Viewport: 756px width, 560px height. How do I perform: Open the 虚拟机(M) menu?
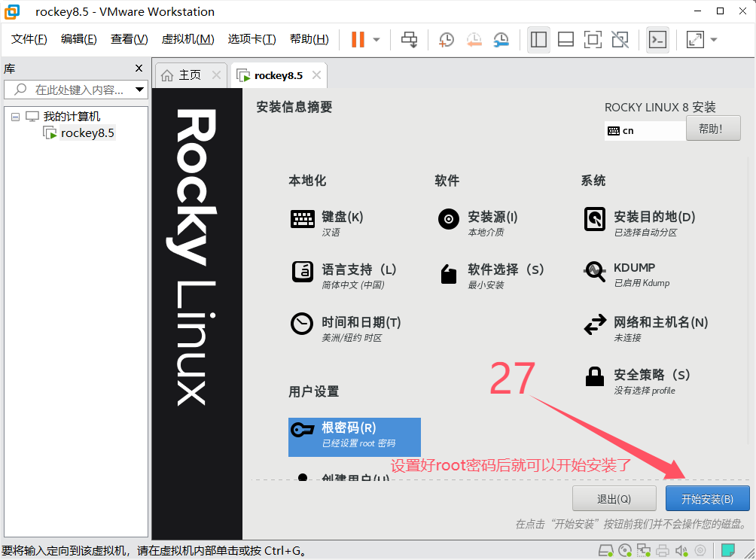[x=187, y=39]
